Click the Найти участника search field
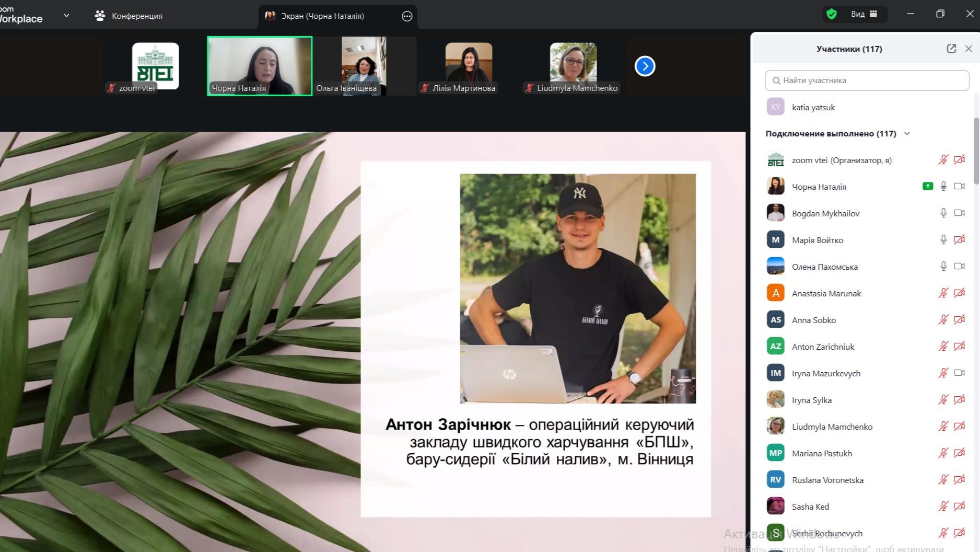Image resolution: width=980 pixels, height=552 pixels. click(867, 80)
